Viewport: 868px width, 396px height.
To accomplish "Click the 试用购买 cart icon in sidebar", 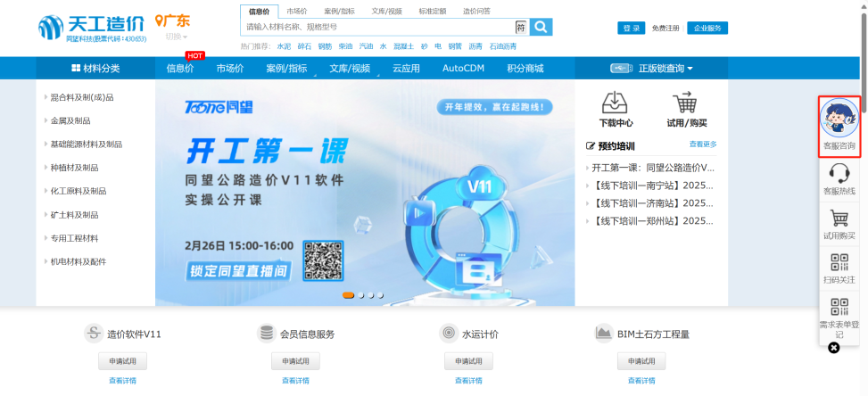I will click(839, 218).
